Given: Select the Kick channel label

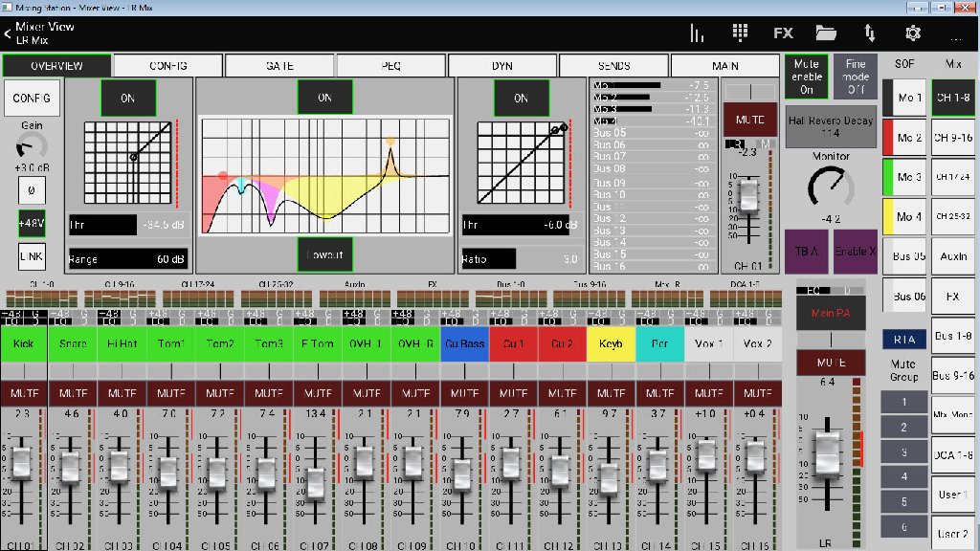Looking at the screenshot, I should click(24, 343).
